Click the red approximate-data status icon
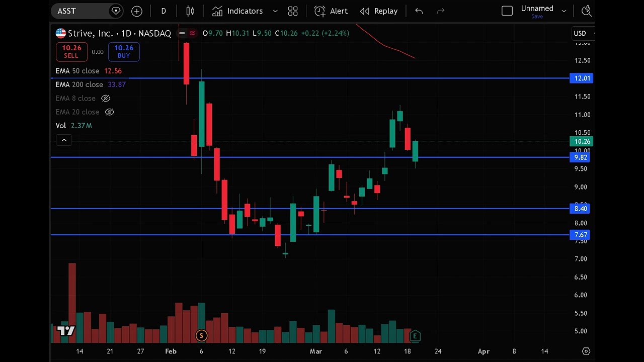 click(x=192, y=33)
